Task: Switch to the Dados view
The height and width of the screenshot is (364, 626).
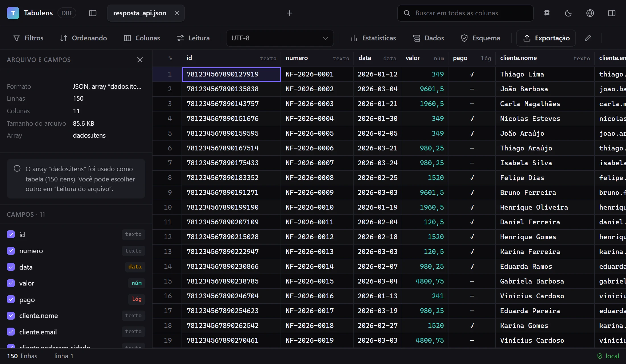Action: pyautogui.click(x=429, y=38)
